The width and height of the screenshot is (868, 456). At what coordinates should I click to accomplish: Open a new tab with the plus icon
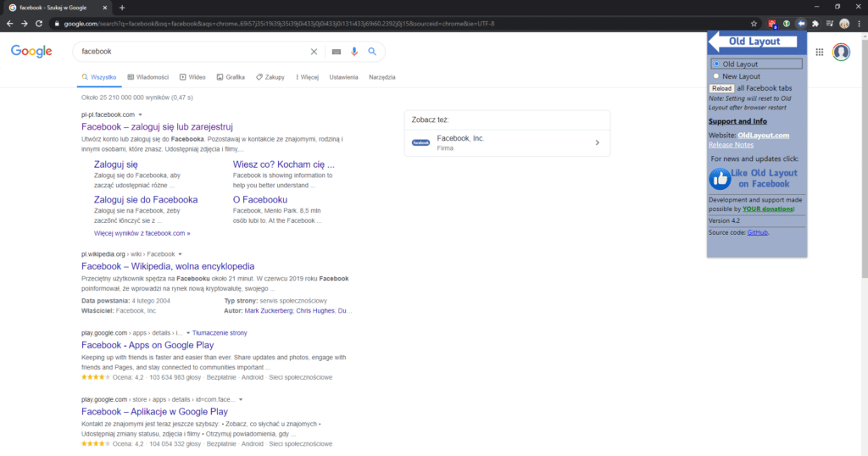click(122, 8)
